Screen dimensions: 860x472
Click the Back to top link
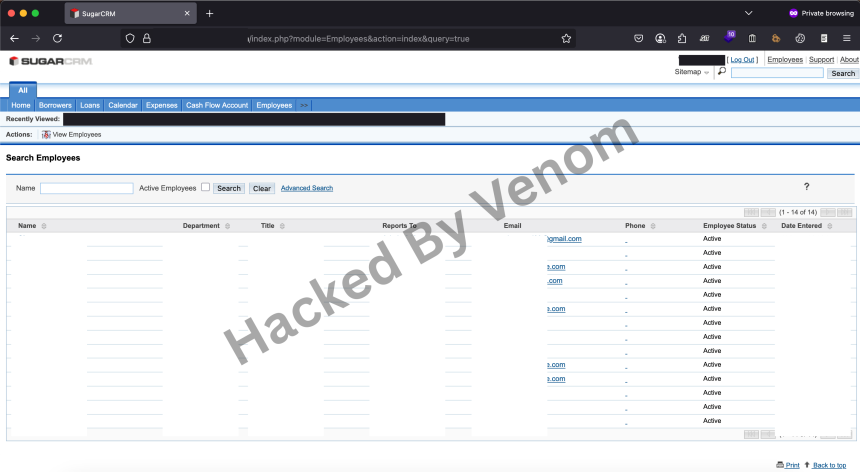[x=829, y=465]
